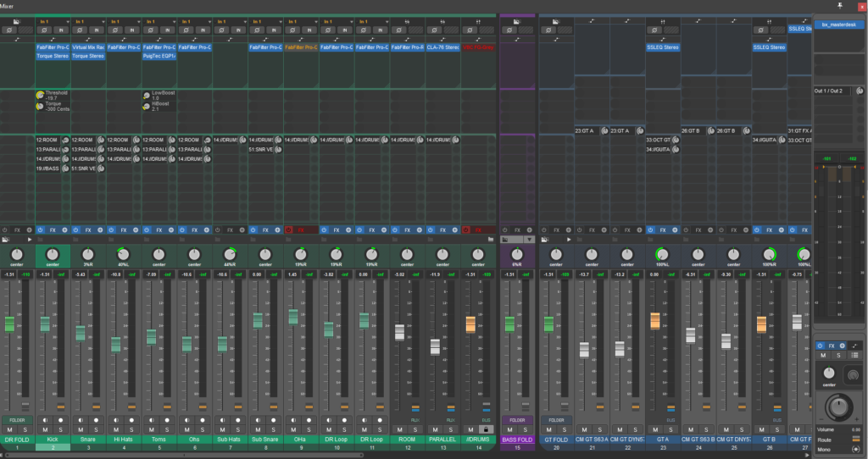
Task: Select the DR FOLD track name label
Action: 17,440
